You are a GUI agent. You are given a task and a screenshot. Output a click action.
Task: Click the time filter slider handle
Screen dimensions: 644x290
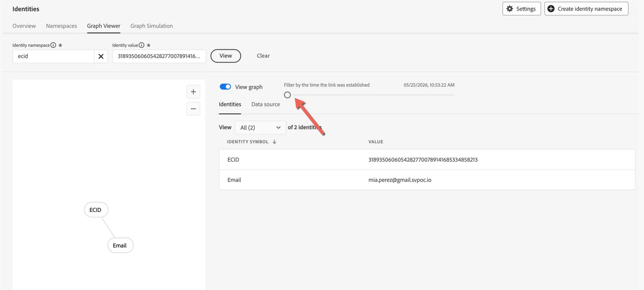tap(288, 95)
